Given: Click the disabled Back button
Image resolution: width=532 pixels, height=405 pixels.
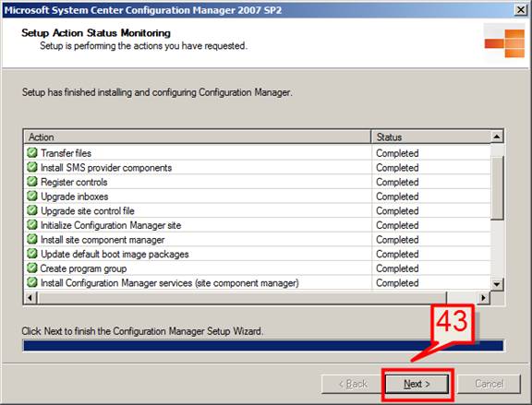Looking at the screenshot, I should 353,384.
